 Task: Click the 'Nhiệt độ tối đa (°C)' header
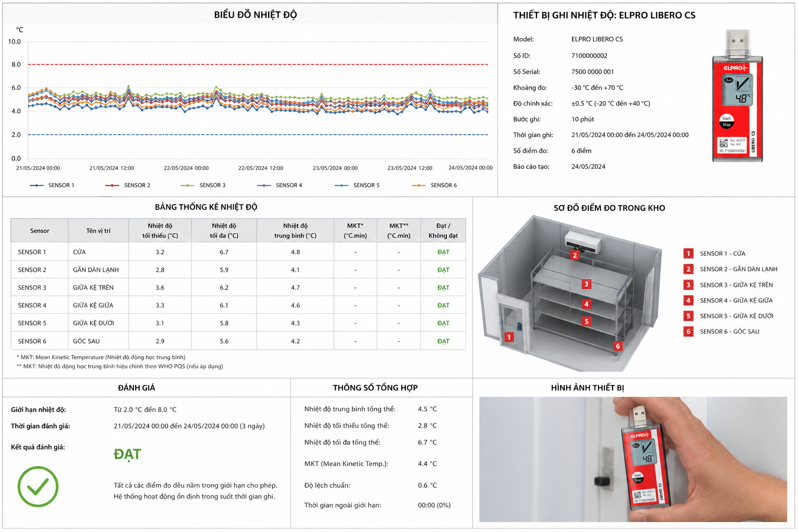pyautogui.click(x=224, y=231)
